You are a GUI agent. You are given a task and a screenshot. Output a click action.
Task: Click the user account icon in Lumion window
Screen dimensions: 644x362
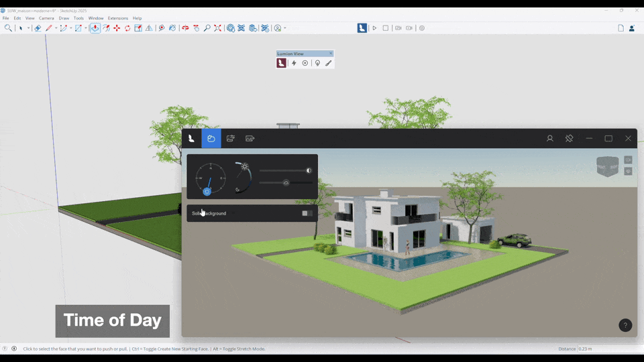(x=549, y=139)
